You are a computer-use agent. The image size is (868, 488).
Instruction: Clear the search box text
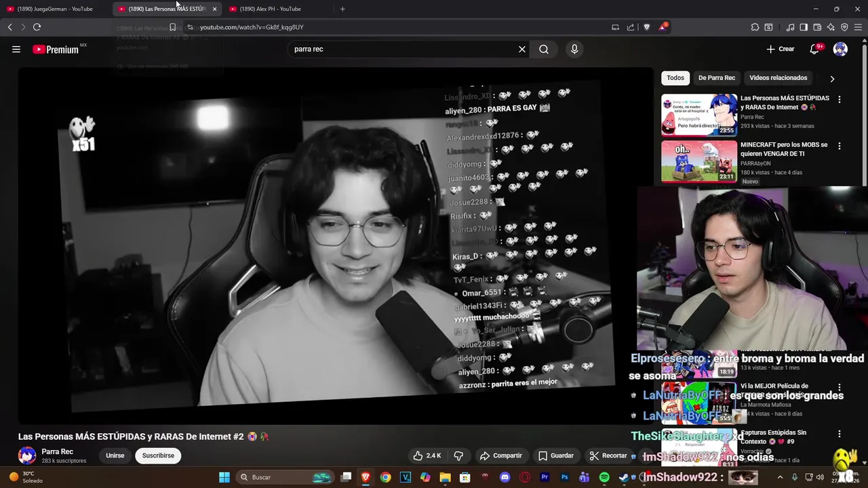522,49
